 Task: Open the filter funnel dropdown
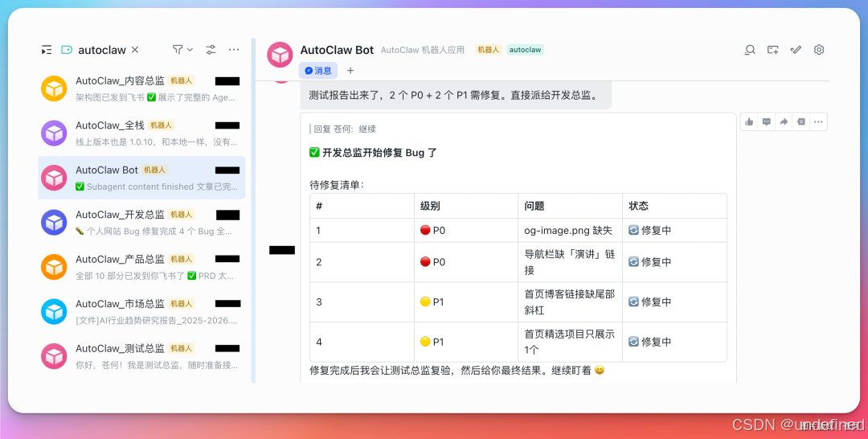(182, 50)
